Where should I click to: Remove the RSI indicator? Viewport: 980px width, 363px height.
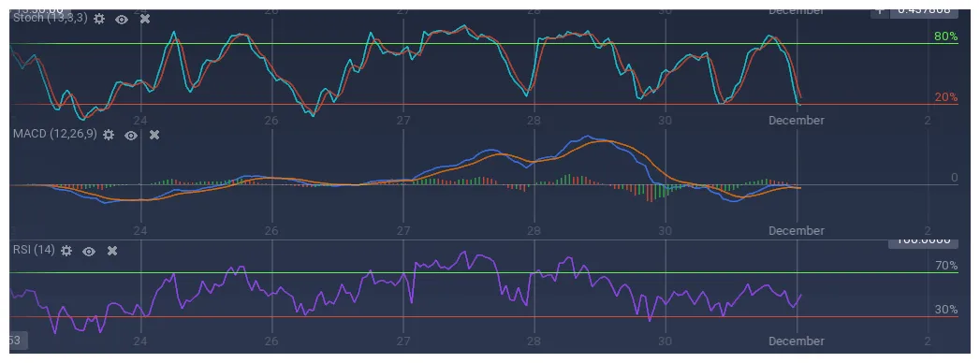point(112,251)
